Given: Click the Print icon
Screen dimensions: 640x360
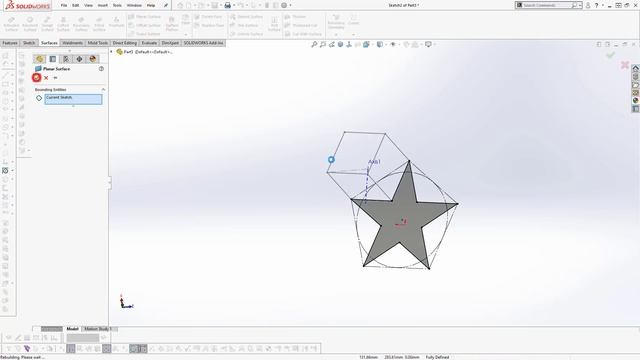Looking at the screenshot, I should click(x=227, y=5).
